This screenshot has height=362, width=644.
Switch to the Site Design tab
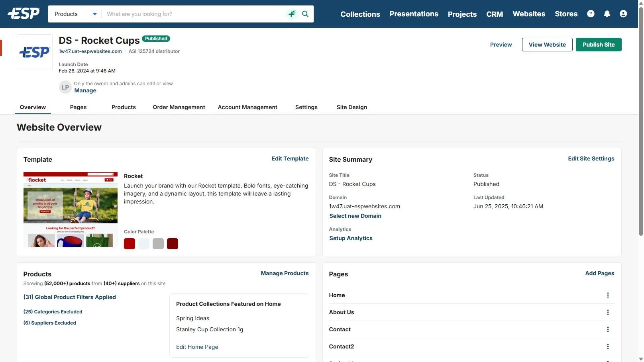pyautogui.click(x=352, y=107)
